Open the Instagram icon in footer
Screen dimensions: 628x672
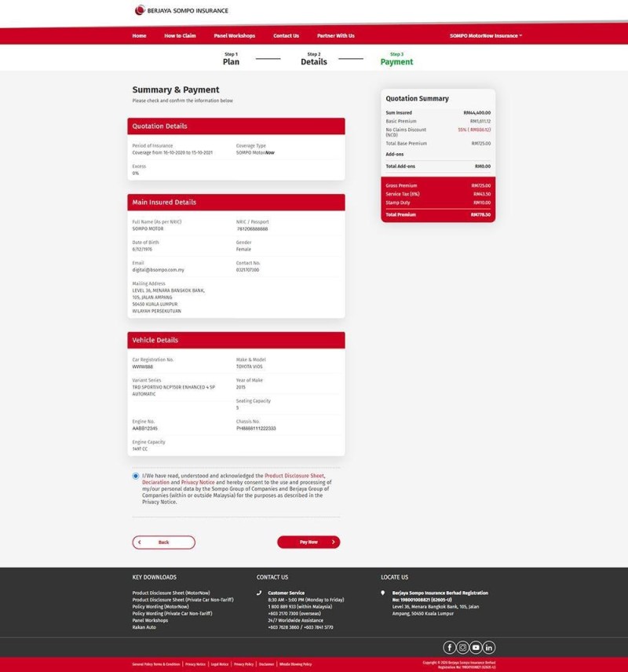pyautogui.click(x=462, y=647)
